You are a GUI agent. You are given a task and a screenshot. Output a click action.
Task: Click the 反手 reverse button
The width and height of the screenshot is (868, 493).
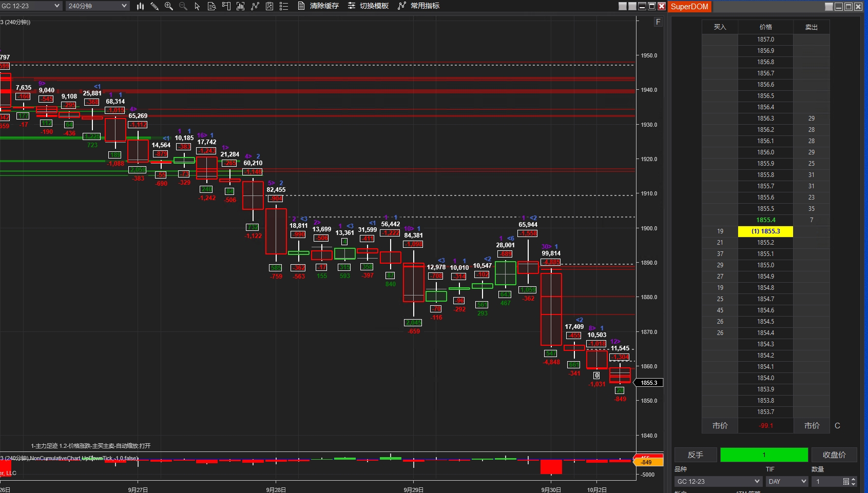[696, 455]
